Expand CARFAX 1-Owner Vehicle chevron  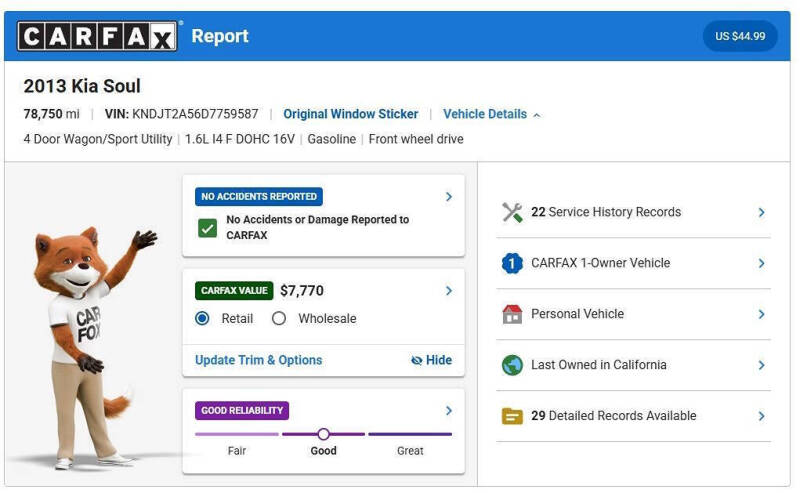coord(761,263)
